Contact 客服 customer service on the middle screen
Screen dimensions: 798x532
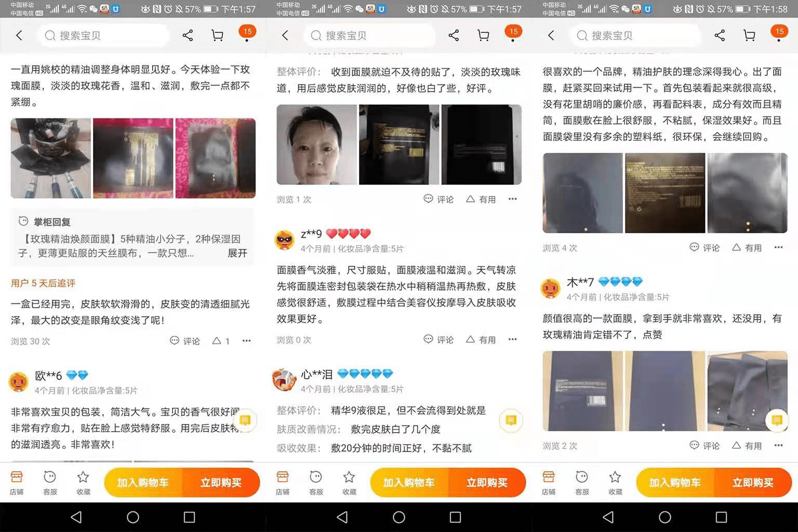[x=316, y=482]
